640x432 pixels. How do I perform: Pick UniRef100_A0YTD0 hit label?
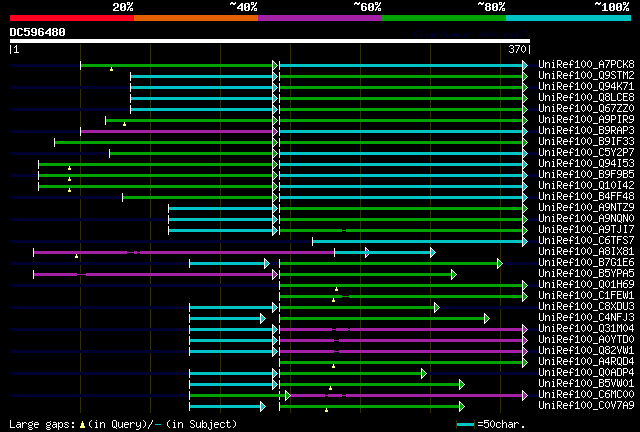(586, 340)
